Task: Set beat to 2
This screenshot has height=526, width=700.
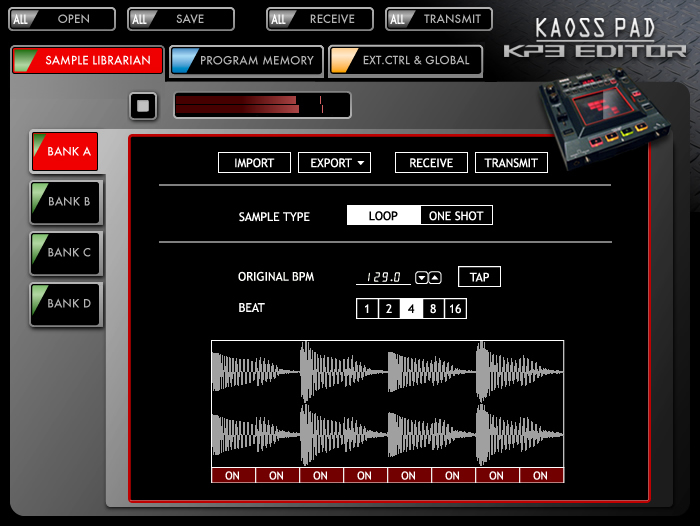Action: click(389, 309)
